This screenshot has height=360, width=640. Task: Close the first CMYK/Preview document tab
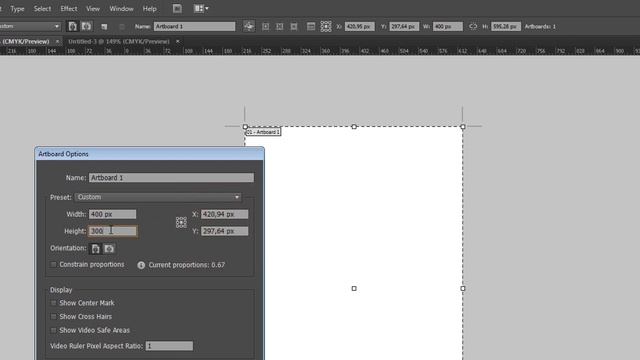click(57, 42)
